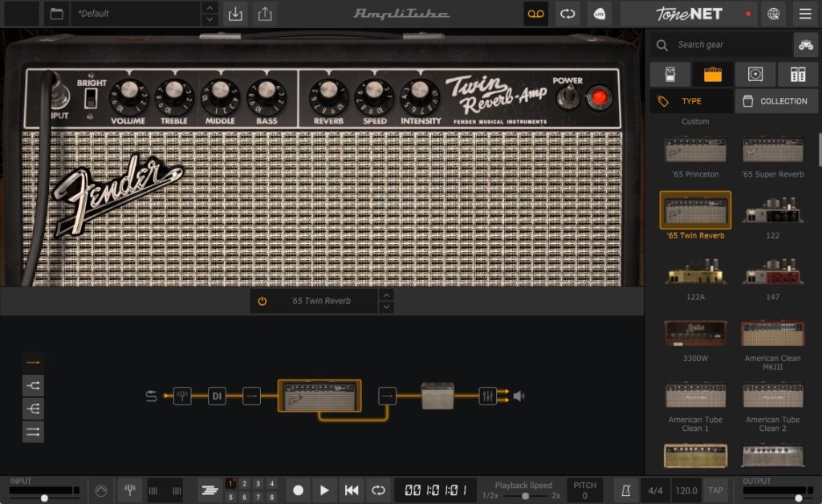This screenshot has height=504, width=822.
Task: Open the globe web icon
Action: point(773,14)
